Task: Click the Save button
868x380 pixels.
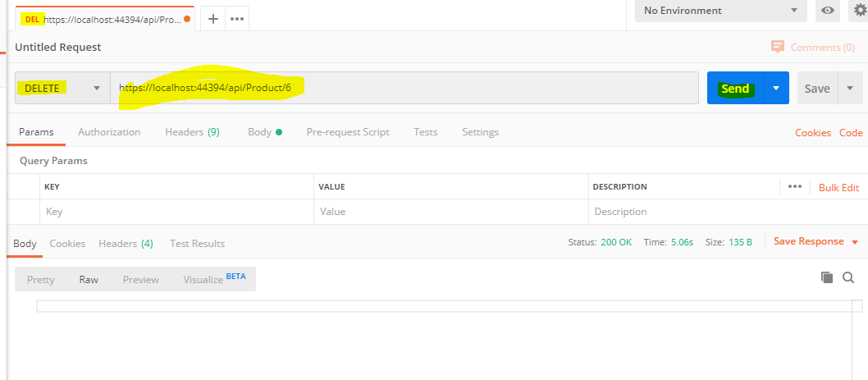Action: click(x=817, y=88)
